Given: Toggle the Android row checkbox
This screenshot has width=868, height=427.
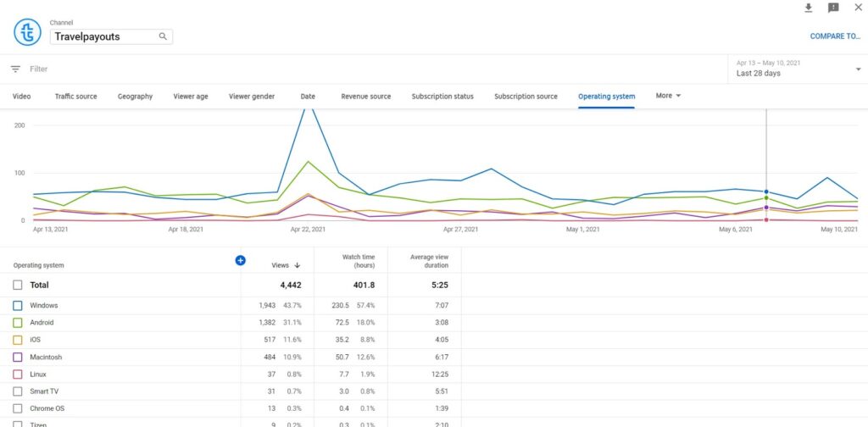Looking at the screenshot, I should 17,323.
